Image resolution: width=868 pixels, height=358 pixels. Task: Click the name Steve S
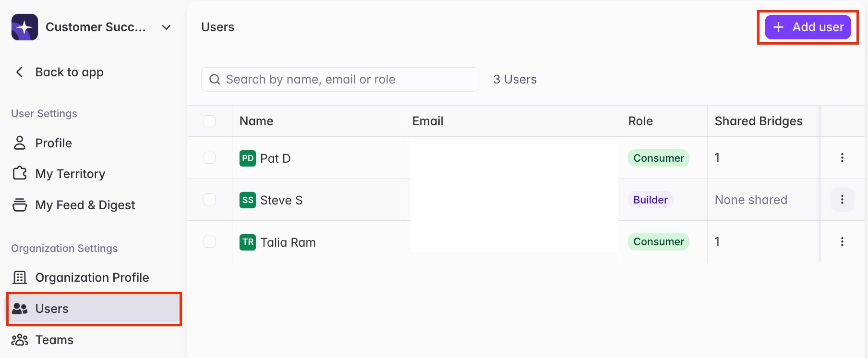point(281,200)
